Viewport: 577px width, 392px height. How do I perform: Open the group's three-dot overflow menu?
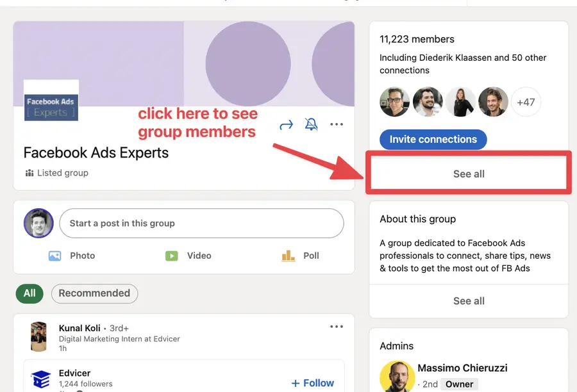(337, 124)
